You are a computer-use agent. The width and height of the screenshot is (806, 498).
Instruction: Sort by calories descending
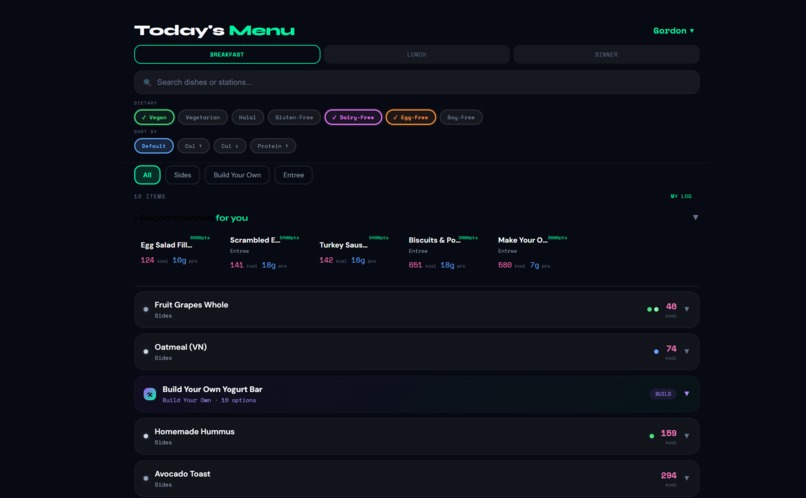(230, 146)
